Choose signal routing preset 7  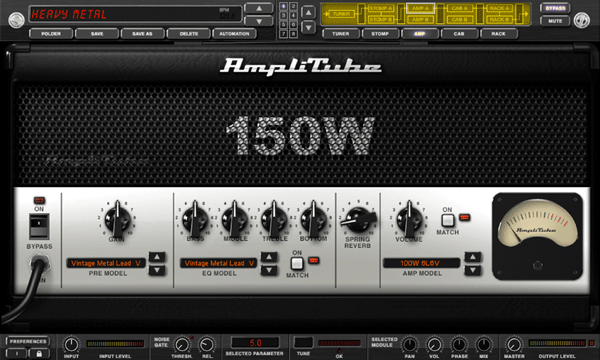[x=283, y=34]
